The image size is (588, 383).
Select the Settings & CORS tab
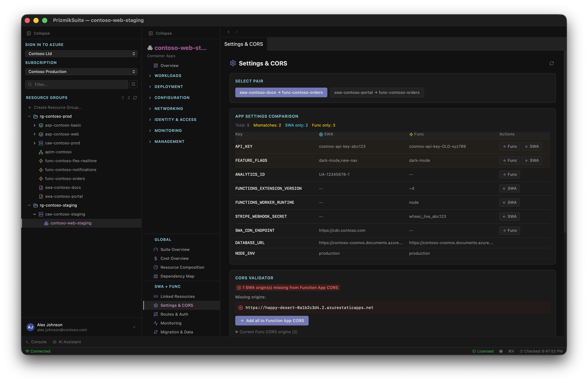(243, 44)
